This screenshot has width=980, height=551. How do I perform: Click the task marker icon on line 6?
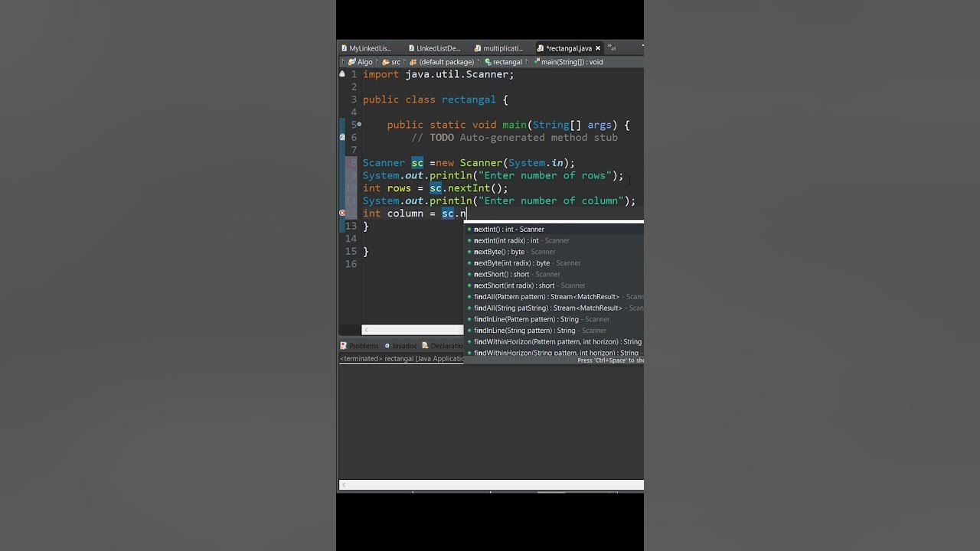coord(342,137)
